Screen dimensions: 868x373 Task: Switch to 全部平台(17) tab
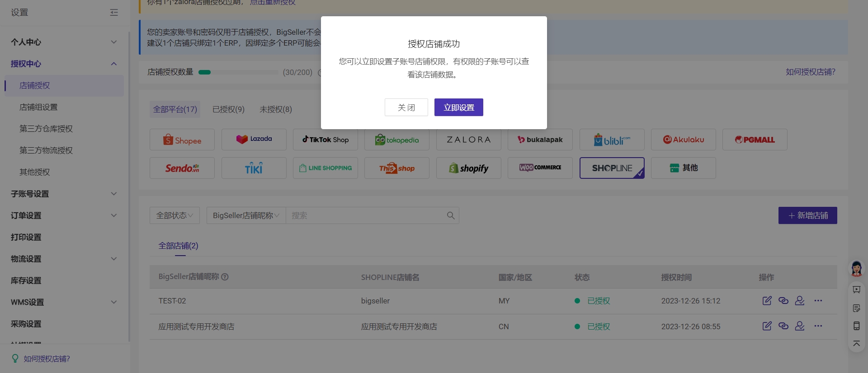pyautogui.click(x=175, y=109)
